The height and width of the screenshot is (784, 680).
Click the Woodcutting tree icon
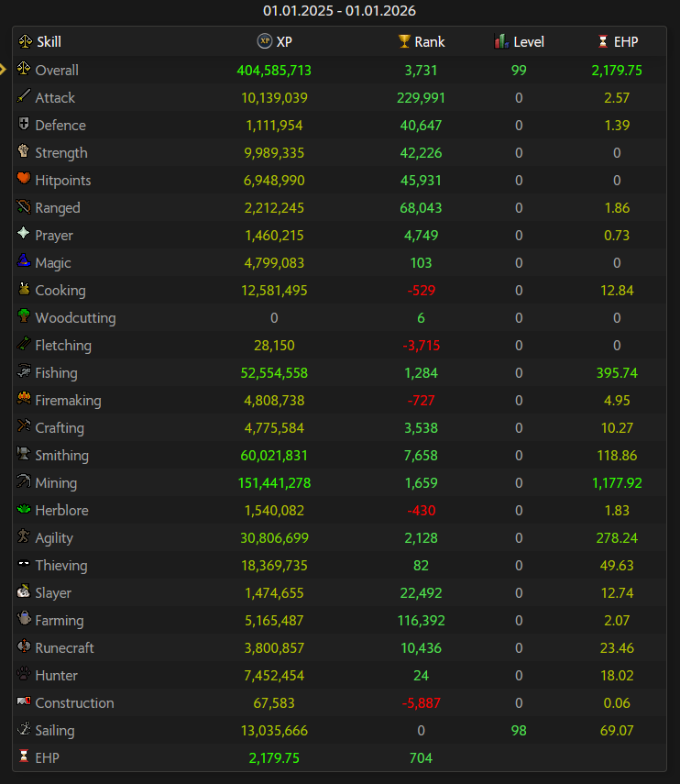[24, 315]
